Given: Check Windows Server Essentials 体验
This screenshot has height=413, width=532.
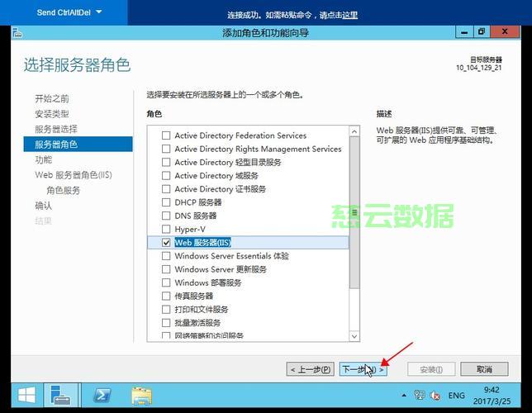Looking at the screenshot, I should [x=166, y=256].
